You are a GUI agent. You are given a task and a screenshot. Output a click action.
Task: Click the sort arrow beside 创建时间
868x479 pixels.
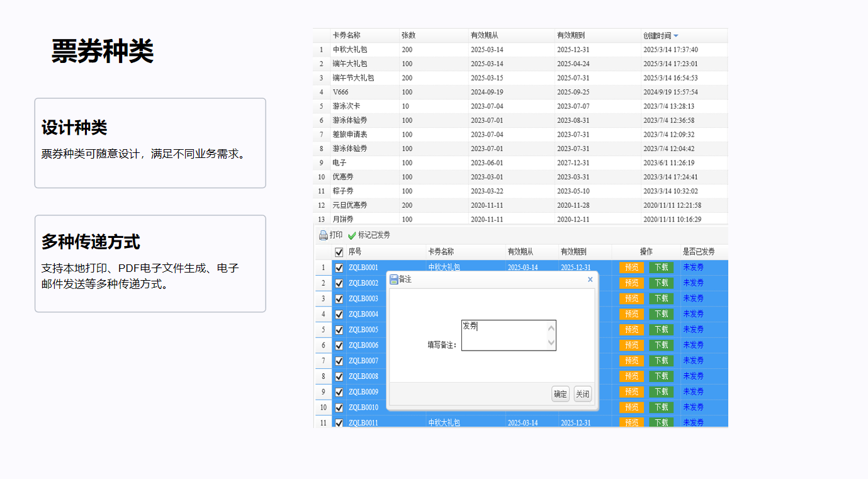coord(676,36)
